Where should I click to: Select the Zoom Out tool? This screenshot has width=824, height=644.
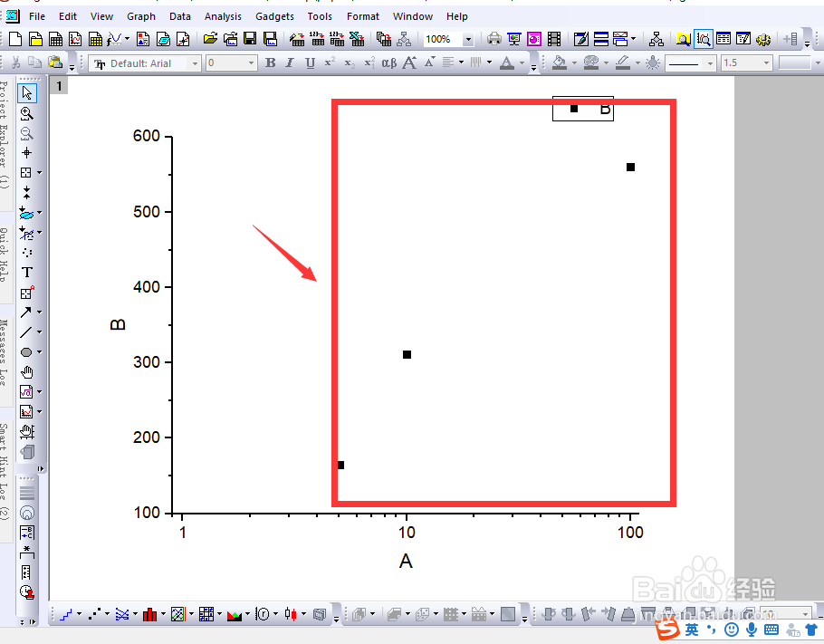click(x=26, y=133)
